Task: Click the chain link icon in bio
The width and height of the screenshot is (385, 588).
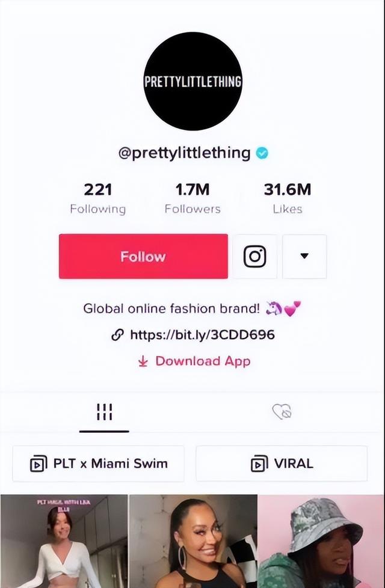Action: tap(117, 334)
